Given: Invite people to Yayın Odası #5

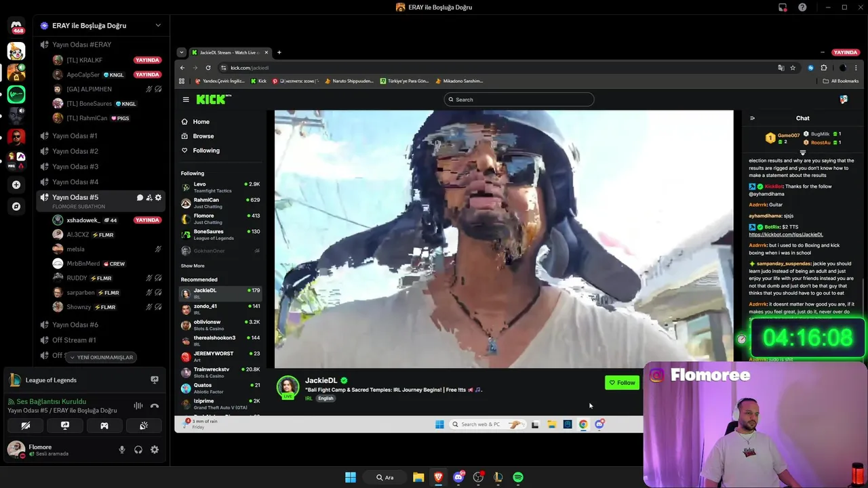Looking at the screenshot, I should [x=149, y=197].
